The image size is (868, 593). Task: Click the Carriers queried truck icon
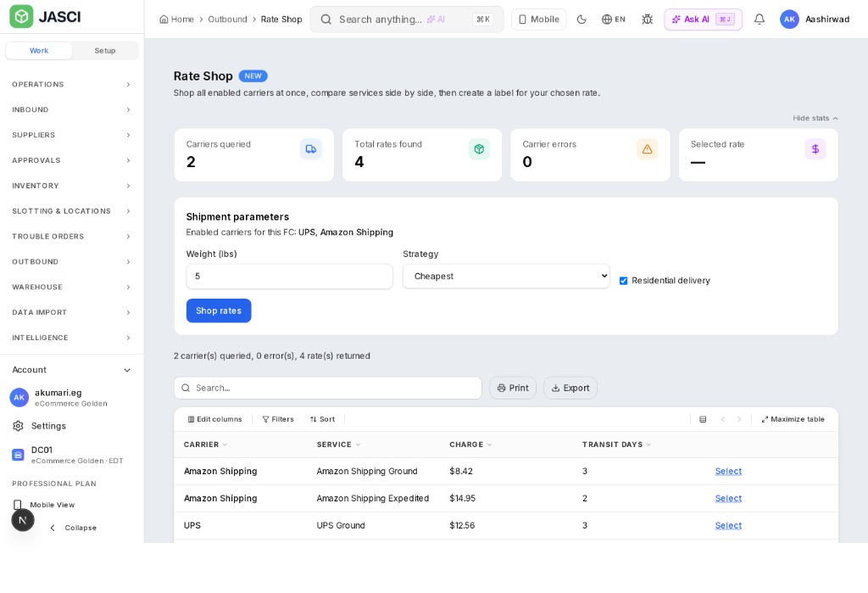point(311,149)
